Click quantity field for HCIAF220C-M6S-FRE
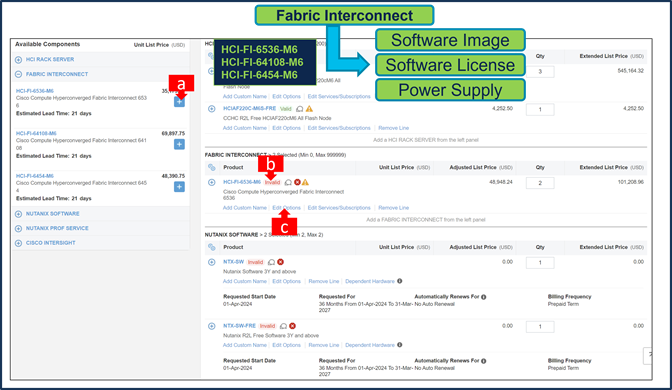 [x=540, y=110]
